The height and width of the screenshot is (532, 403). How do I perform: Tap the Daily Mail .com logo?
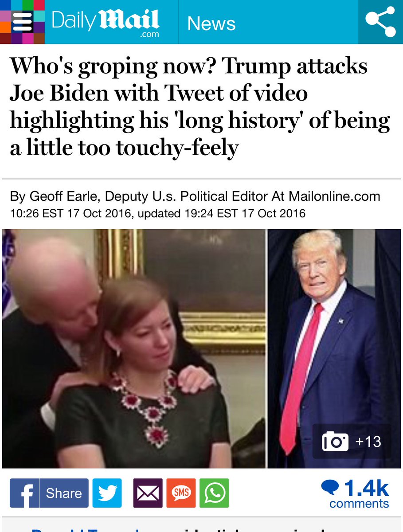pyautogui.click(x=105, y=23)
